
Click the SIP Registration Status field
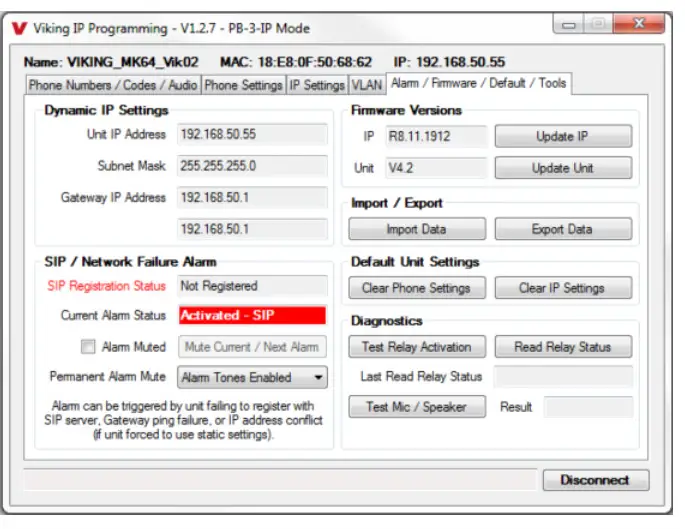(252, 286)
